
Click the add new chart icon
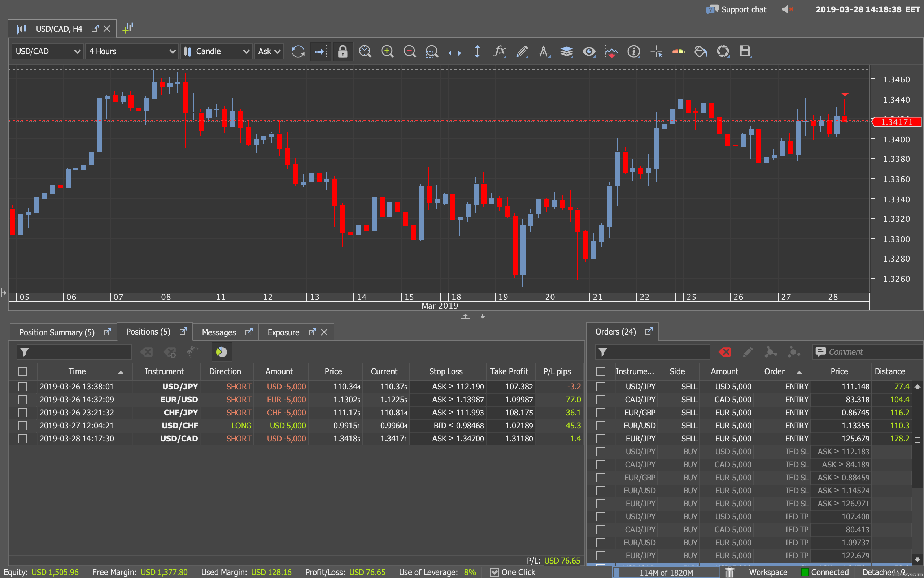127,28
